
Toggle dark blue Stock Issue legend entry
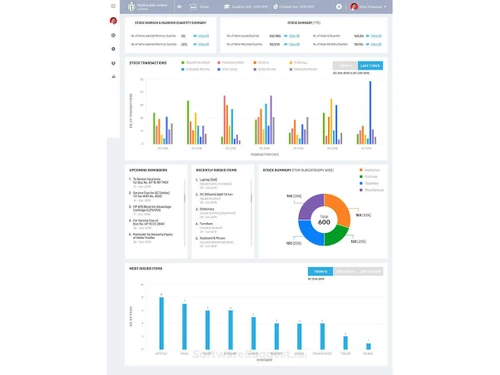227,69
